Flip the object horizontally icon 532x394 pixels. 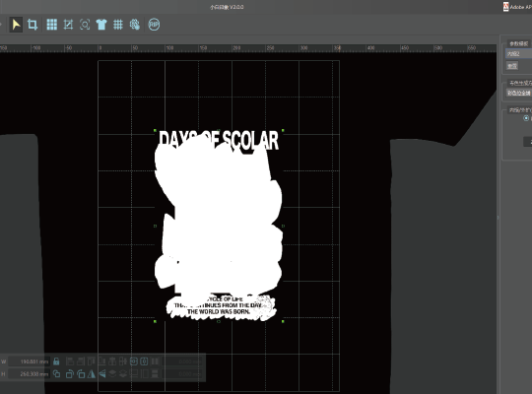point(92,373)
